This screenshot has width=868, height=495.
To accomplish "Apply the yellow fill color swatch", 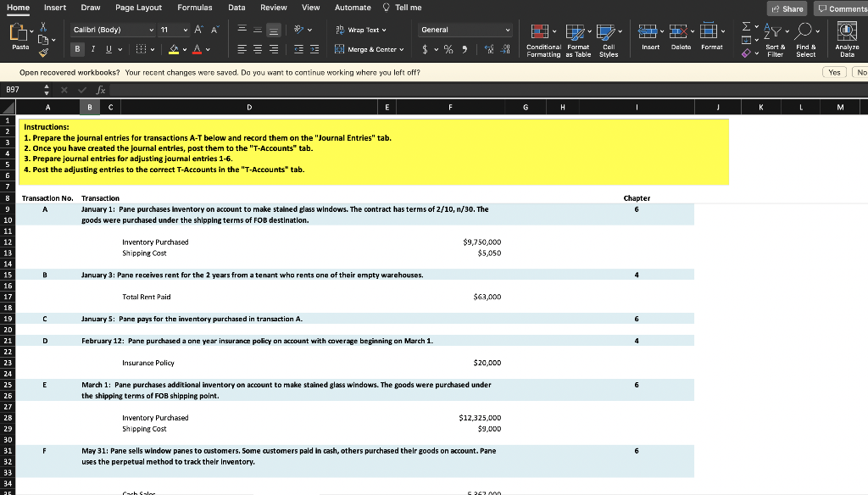I will pos(173,49).
